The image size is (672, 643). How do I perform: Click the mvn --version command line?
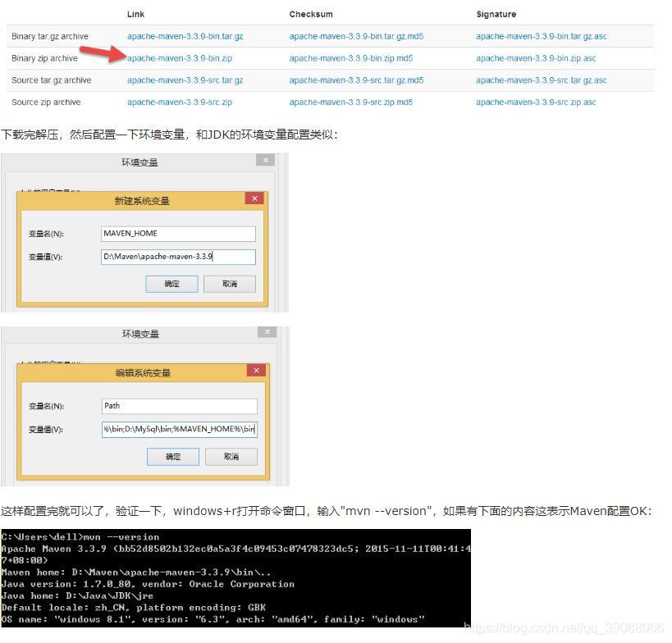[x=80, y=536]
